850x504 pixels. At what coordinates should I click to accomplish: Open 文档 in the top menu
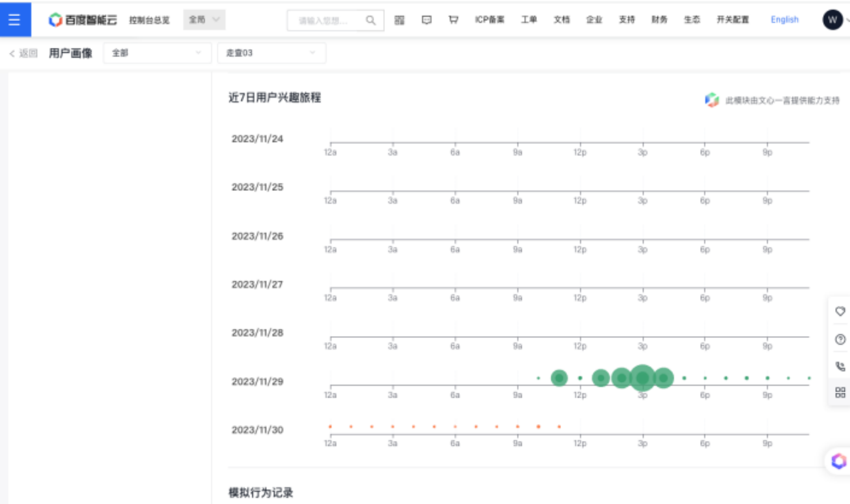click(562, 20)
